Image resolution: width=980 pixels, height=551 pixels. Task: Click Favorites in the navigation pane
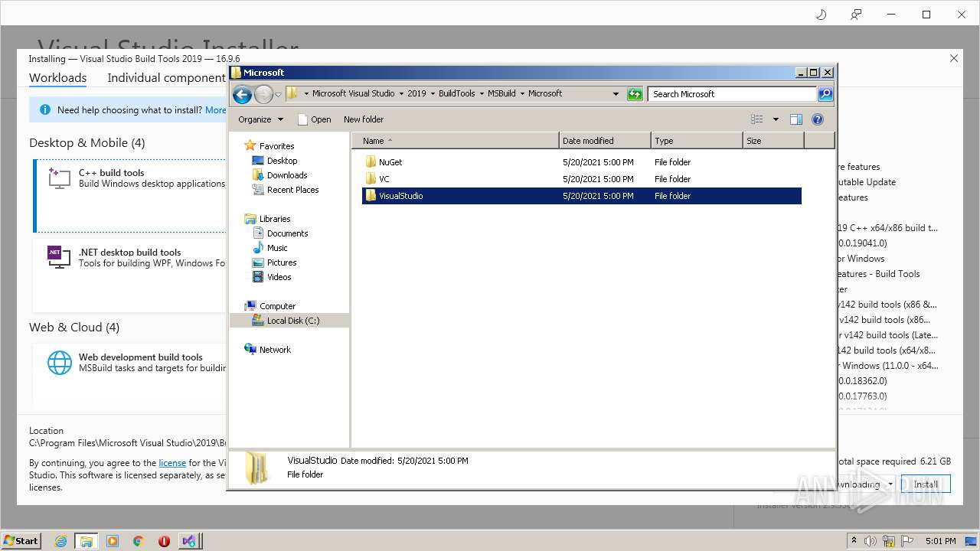tap(276, 146)
